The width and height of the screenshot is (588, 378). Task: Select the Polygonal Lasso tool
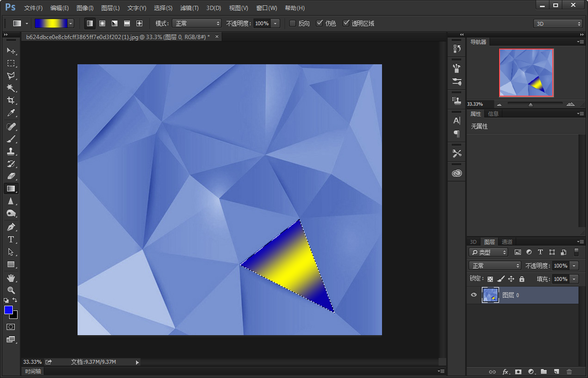(11, 75)
